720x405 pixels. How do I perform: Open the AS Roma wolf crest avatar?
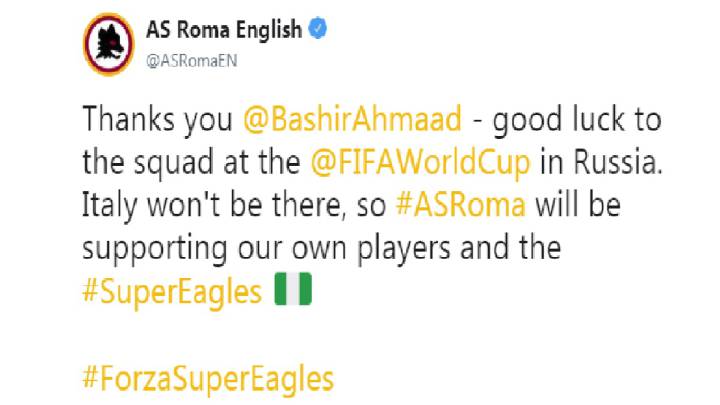(x=108, y=44)
